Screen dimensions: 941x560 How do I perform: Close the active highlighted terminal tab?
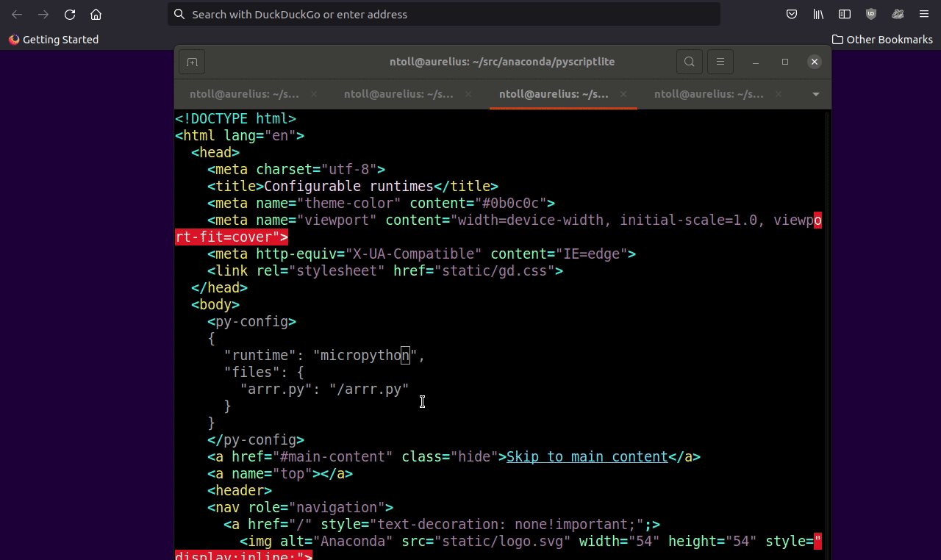tap(623, 95)
